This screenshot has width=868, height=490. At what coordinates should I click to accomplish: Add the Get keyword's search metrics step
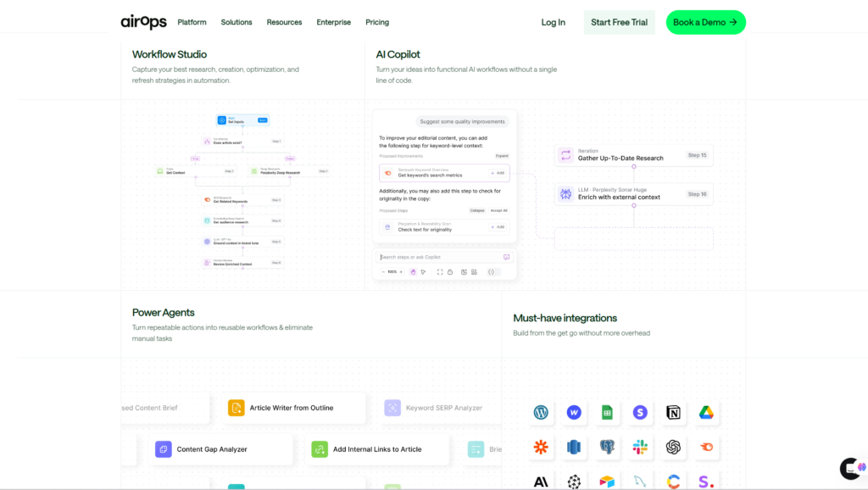(498, 173)
